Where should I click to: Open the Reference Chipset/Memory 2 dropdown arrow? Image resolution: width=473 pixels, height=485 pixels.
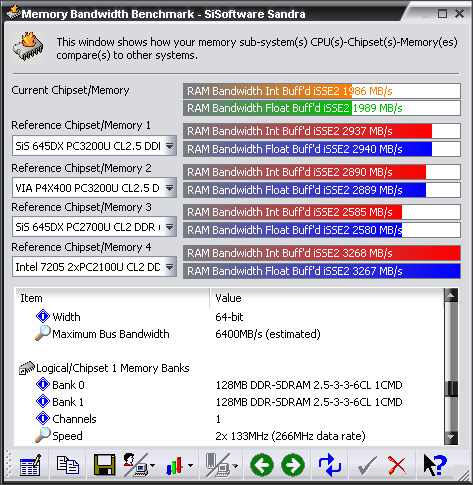pyautogui.click(x=170, y=188)
